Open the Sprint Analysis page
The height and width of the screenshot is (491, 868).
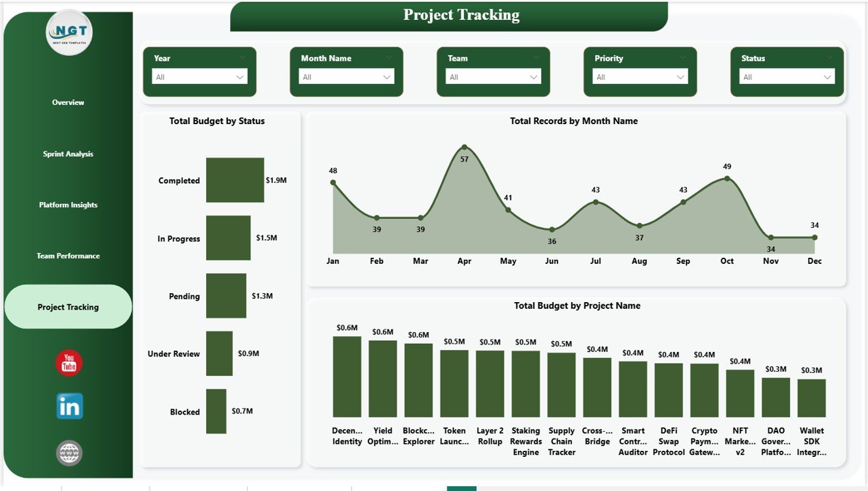(x=68, y=153)
